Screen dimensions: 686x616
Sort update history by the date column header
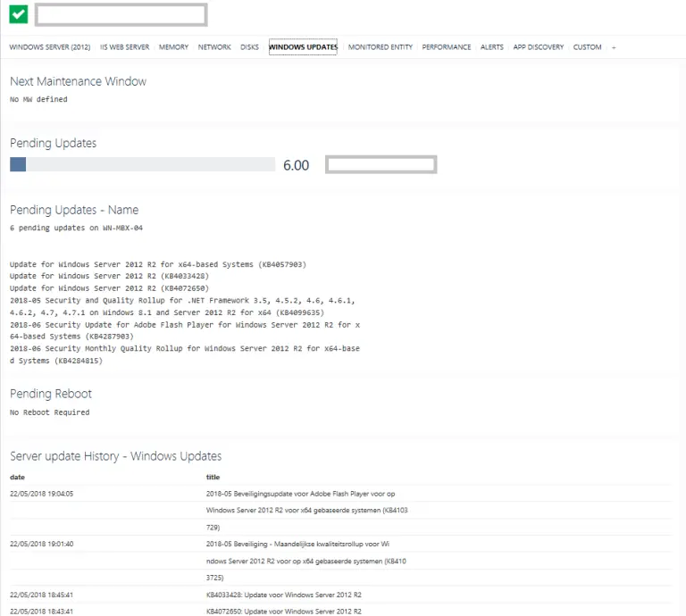coord(17,477)
